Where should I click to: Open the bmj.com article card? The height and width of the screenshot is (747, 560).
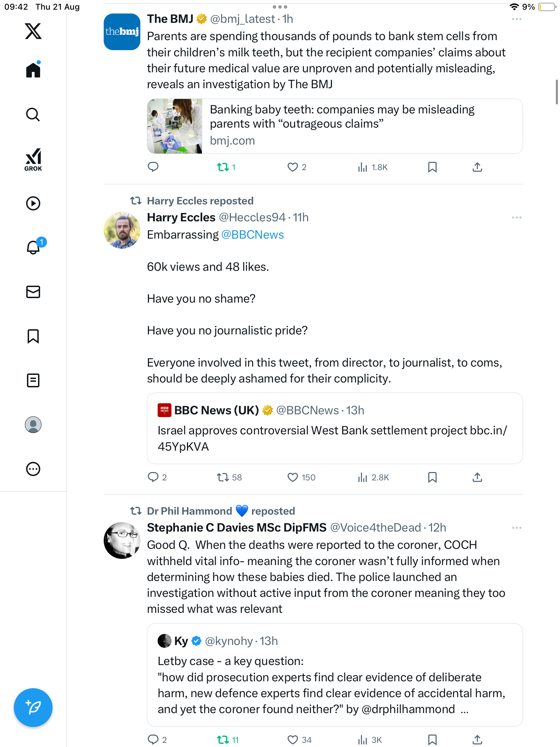(x=334, y=126)
